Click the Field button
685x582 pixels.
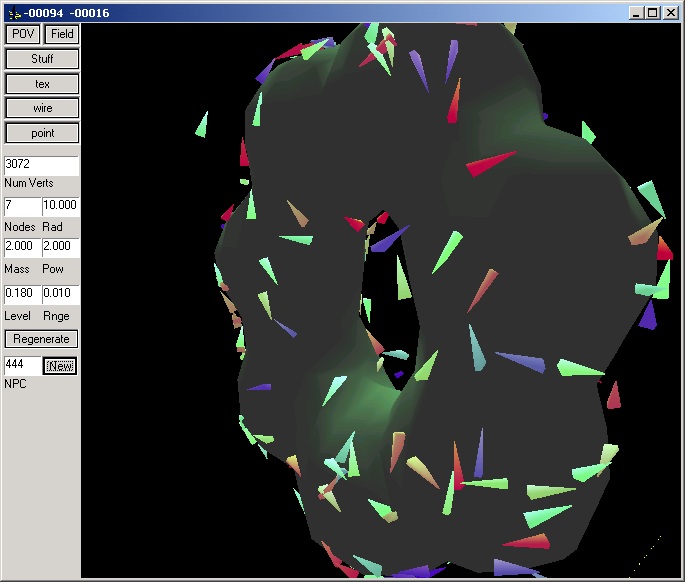(61, 34)
